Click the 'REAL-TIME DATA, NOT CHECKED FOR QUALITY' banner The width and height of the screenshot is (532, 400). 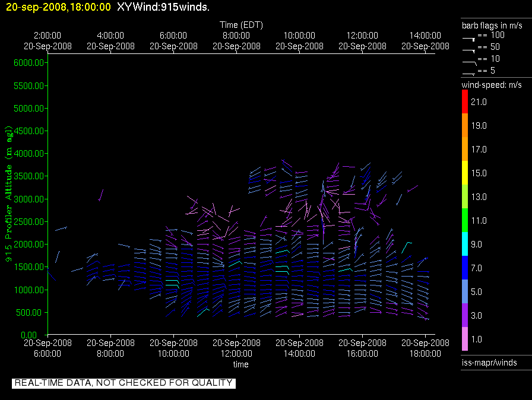[x=124, y=383]
